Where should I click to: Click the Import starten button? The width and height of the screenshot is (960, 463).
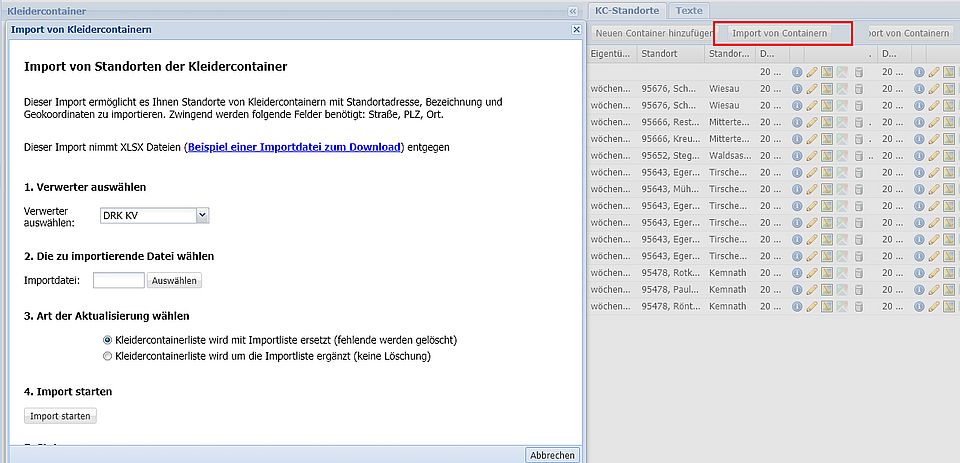pyautogui.click(x=60, y=416)
